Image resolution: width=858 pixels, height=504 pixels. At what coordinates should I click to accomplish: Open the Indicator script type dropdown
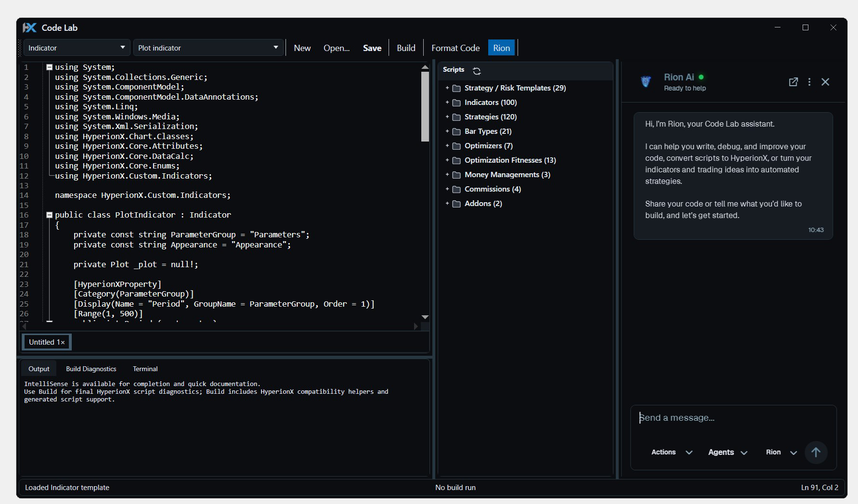pyautogui.click(x=77, y=48)
